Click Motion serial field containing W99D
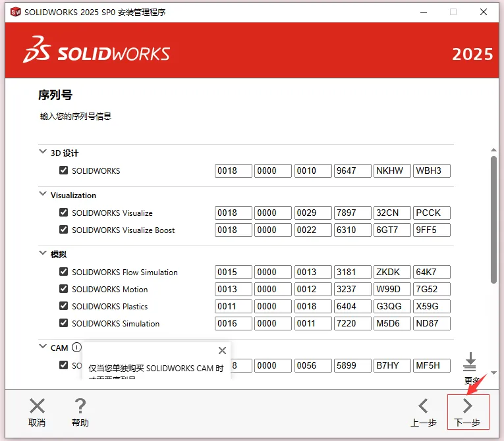 (x=392, y=289)
